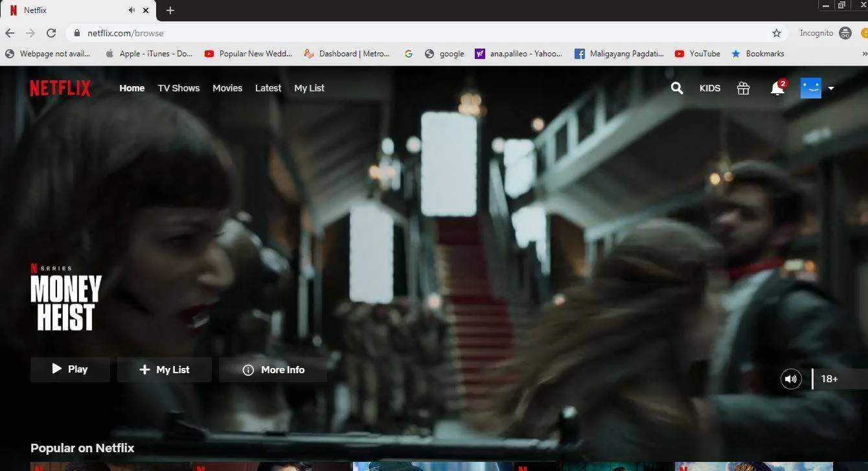Click the Google G bookmark icon

409,54
